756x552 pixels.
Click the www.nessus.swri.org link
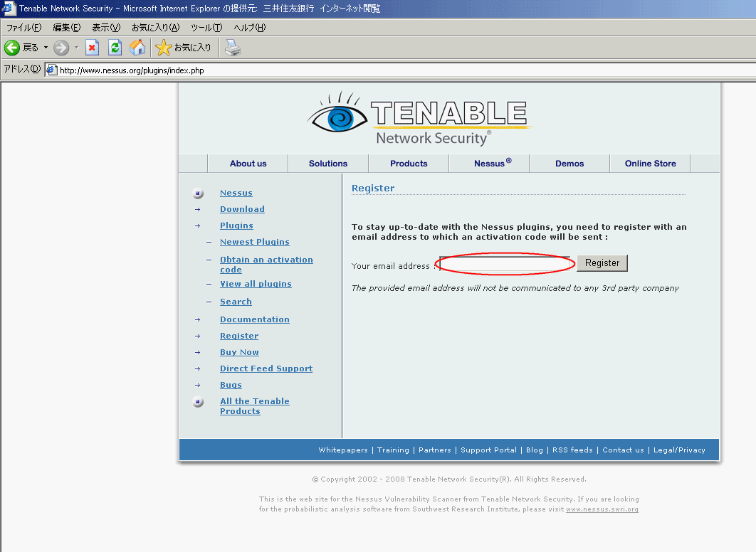click(602, 509)
